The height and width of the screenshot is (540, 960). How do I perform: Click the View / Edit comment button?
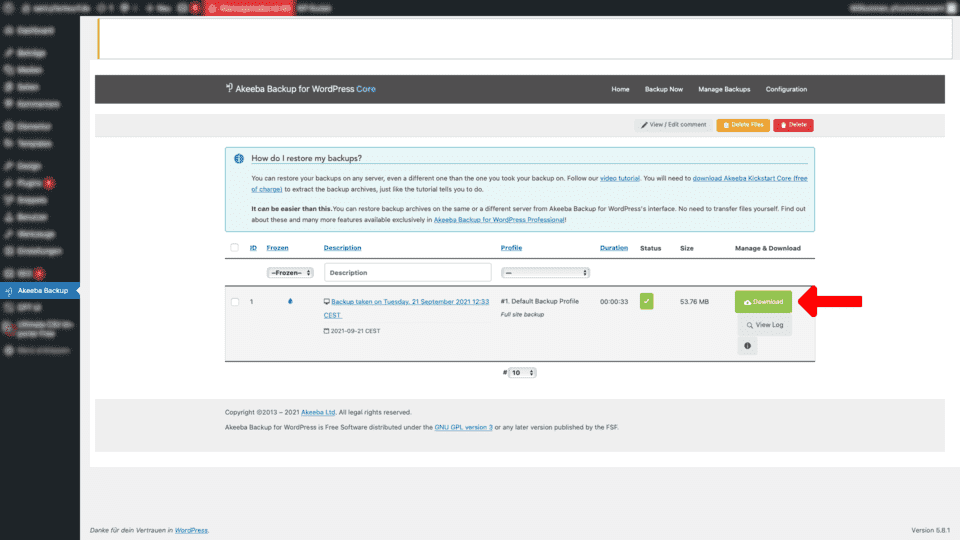click(673, 125)
